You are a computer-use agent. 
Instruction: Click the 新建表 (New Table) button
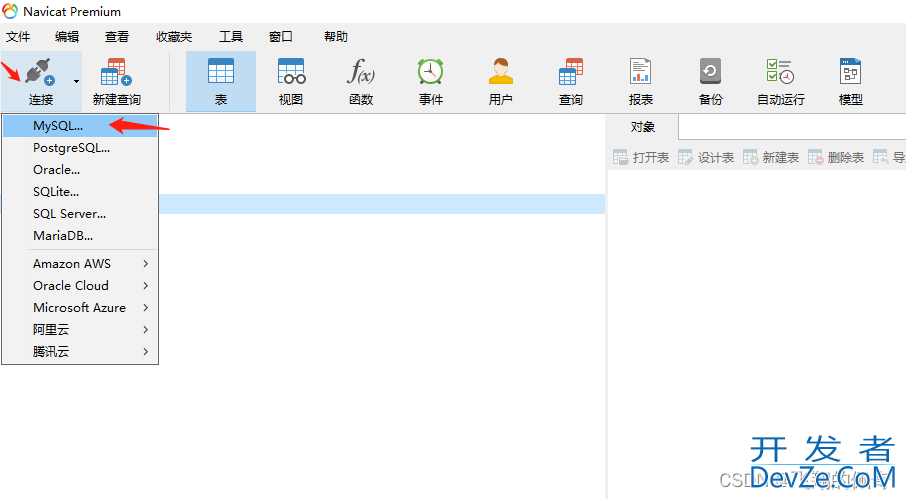[771, 157]
